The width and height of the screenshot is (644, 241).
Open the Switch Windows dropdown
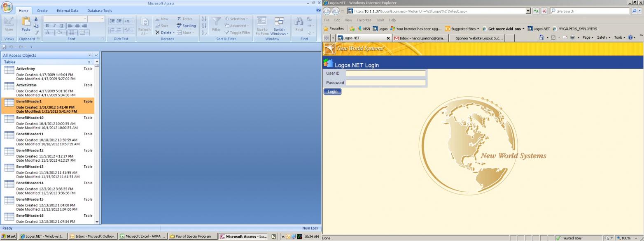pos(279,26)
